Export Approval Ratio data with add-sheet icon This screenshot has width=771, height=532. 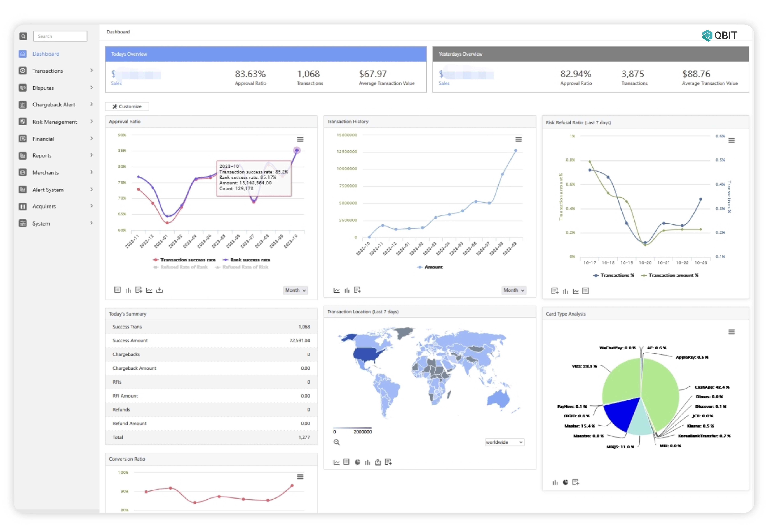click(x=139, y=290)
